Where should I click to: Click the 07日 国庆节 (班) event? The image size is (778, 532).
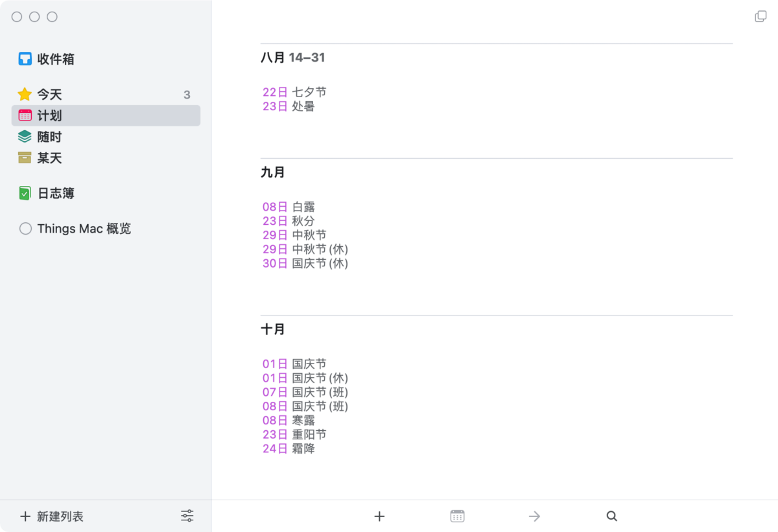(305, 392)
